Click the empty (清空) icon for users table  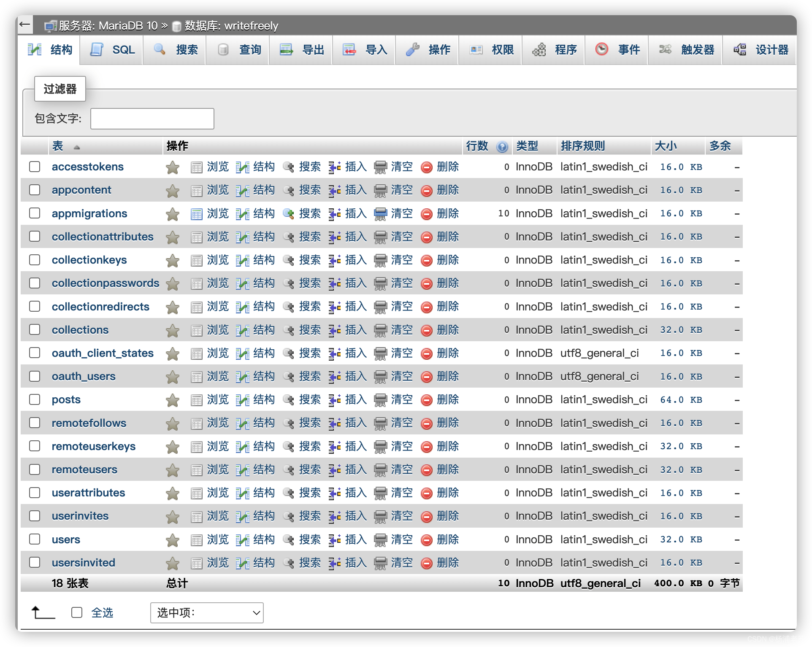pyautogui.click(x=380, y=540)
